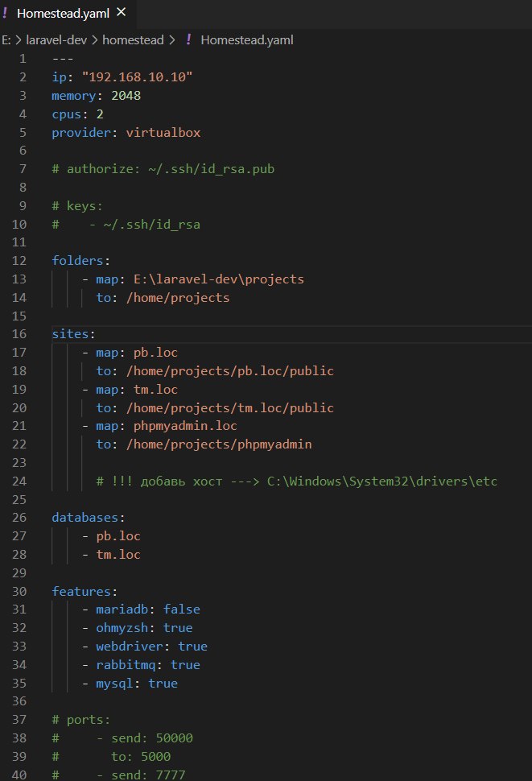Click the memory value 2048

[x=126, y=95]
